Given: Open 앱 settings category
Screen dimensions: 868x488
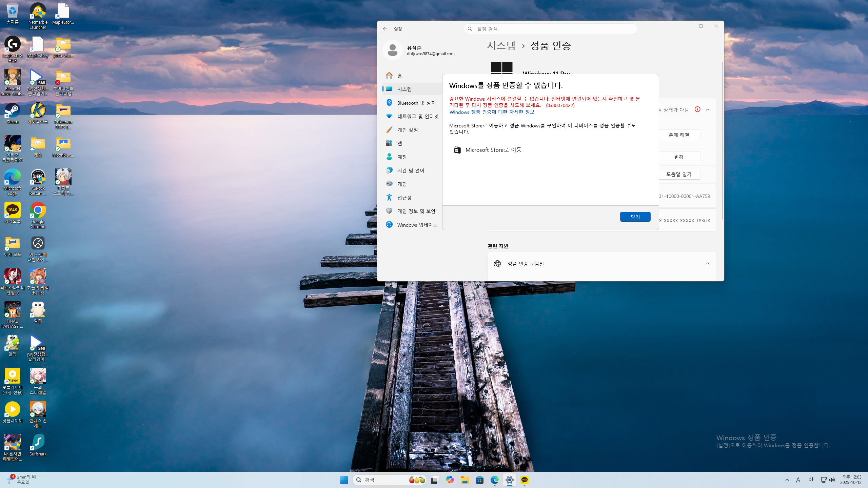Looking at the screenshot, I should click(x=412, y=143).
